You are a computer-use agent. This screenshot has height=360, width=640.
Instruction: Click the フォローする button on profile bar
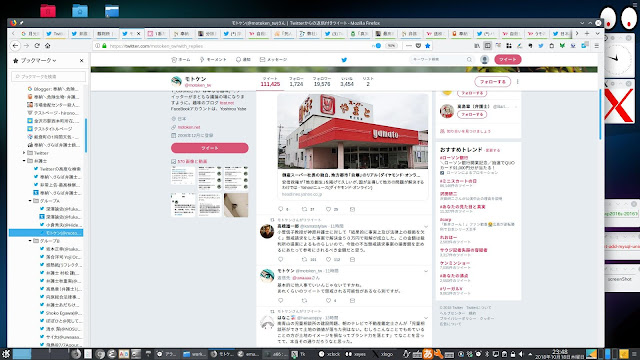[x=493, y=82]
